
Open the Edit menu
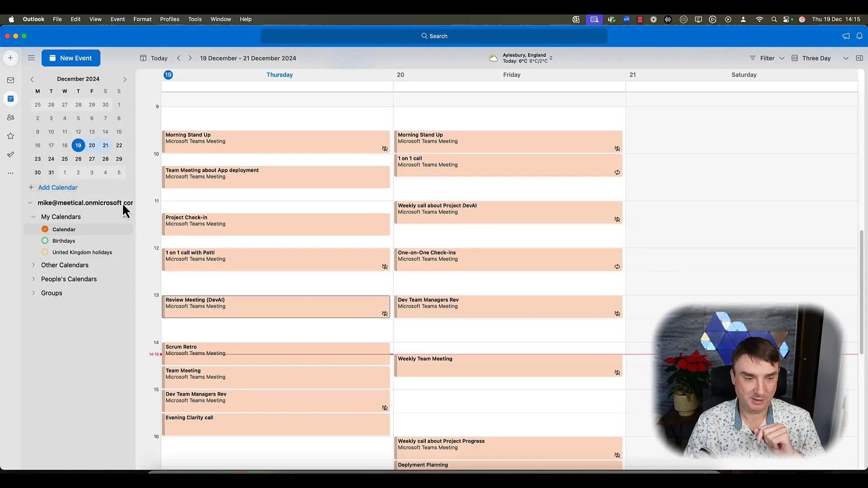[x=75, y=19]
